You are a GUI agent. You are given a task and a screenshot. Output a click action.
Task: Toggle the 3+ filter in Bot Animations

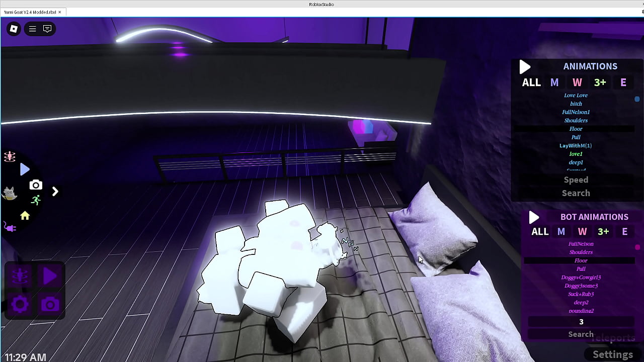[603, 231]
